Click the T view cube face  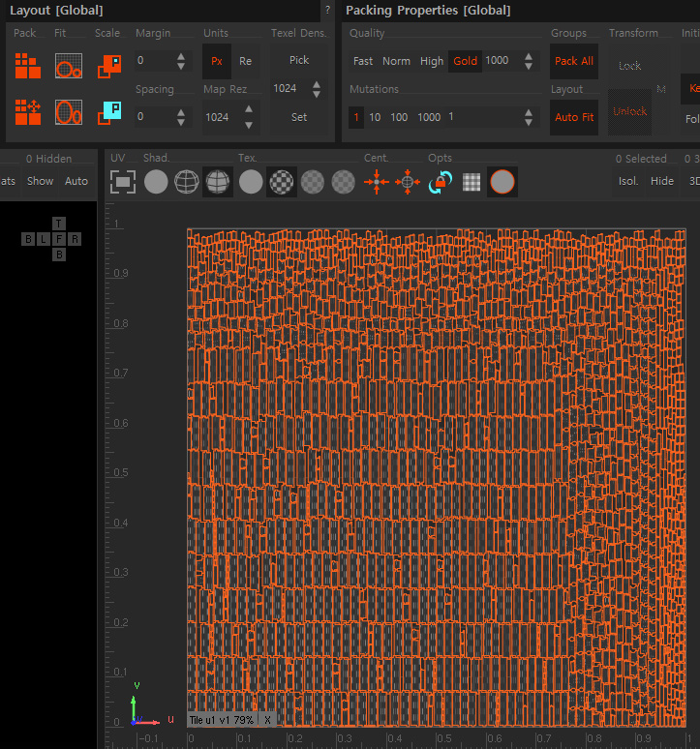pos(59,224)
